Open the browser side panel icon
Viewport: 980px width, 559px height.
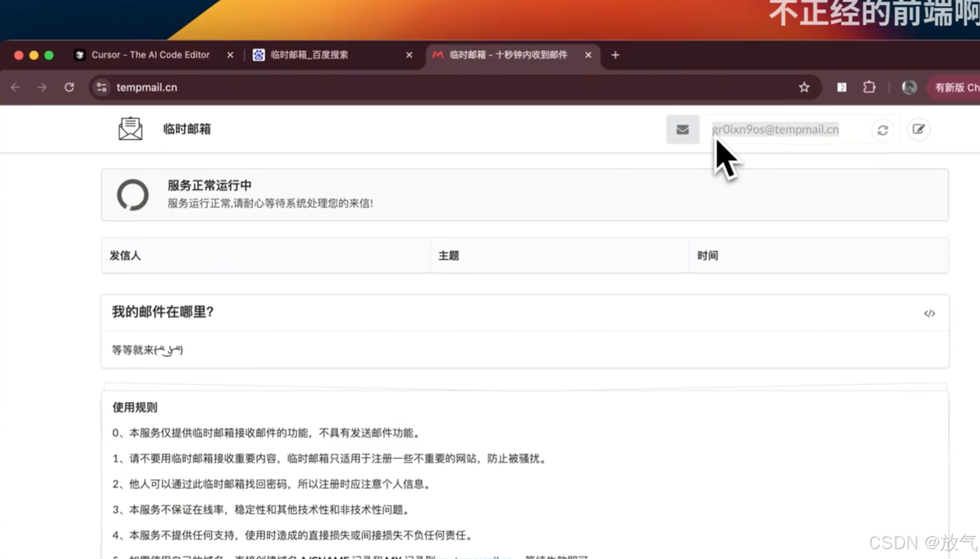pos(842,87)
